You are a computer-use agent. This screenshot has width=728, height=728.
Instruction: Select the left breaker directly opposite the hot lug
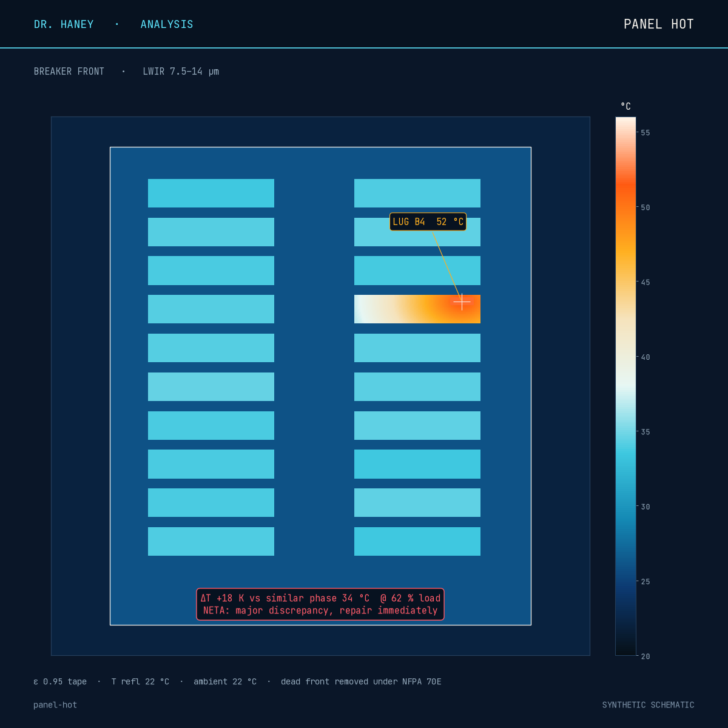pyautogui.click(x=211, y=309)
